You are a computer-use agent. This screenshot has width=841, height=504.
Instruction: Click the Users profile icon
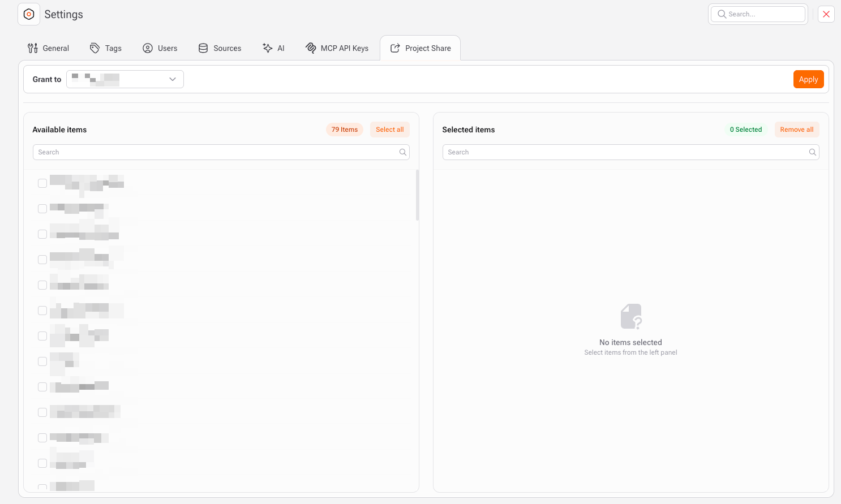148,48
